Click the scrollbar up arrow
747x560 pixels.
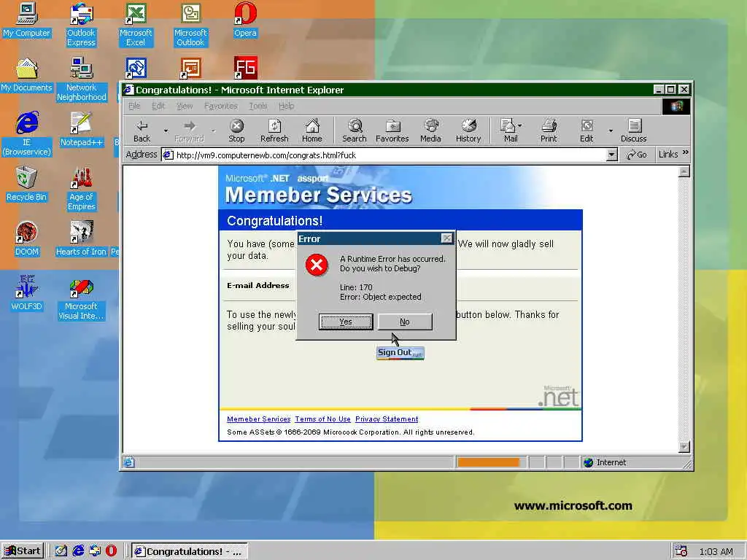tap(684, 171)
